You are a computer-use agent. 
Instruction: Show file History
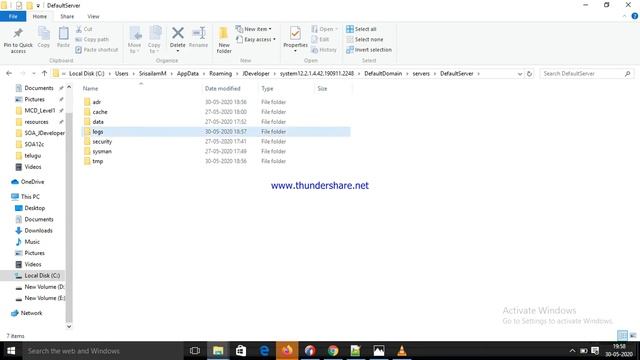click(324, 50)
